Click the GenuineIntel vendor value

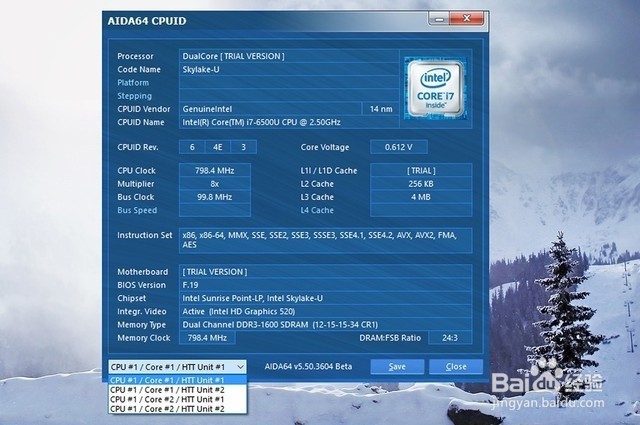(x=270, y=109)
